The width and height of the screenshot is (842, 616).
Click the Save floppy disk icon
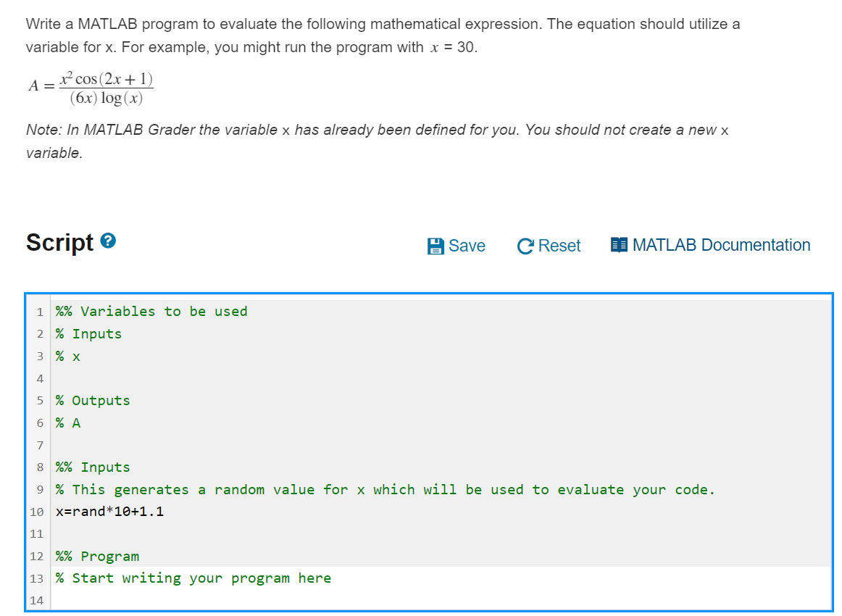click(x=435, y=246)
